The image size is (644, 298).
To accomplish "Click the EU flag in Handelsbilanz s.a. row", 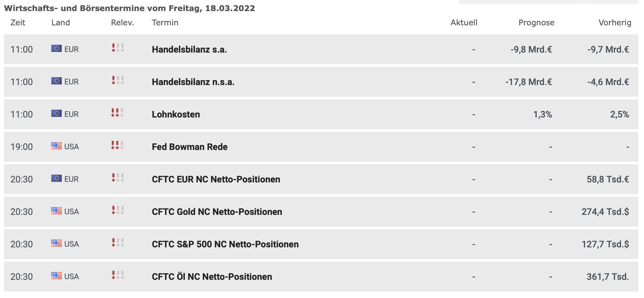I will pos(57,49).
